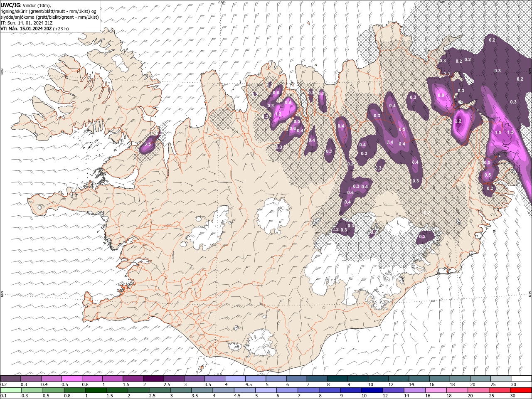Select white upper swatch after 30
Image resolution: width=532 pixels, height=399 pixels.
pos(522,379)
